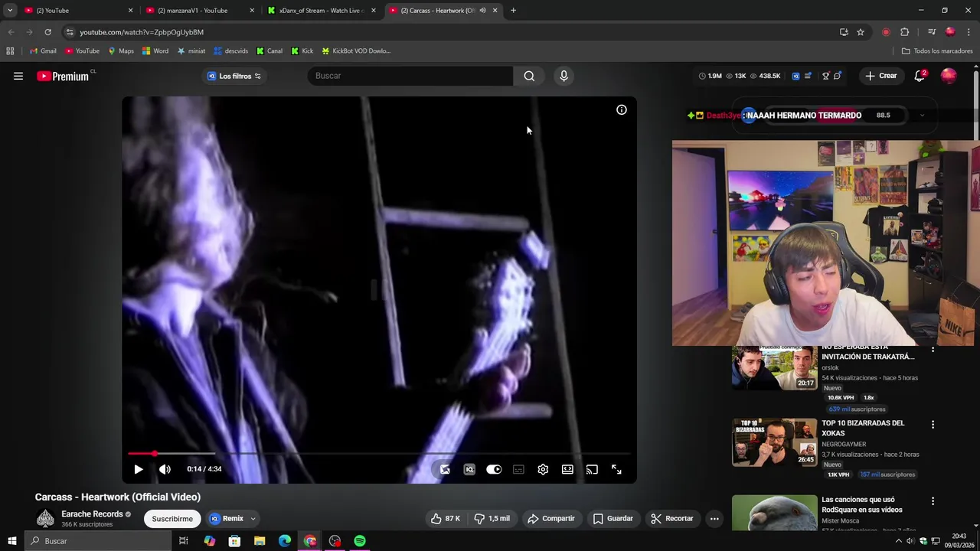The height and width of the screenshot is (551, 980).
Task: Open the Chrome extensions puzzle icon
Action: click(x=904, y=32)
